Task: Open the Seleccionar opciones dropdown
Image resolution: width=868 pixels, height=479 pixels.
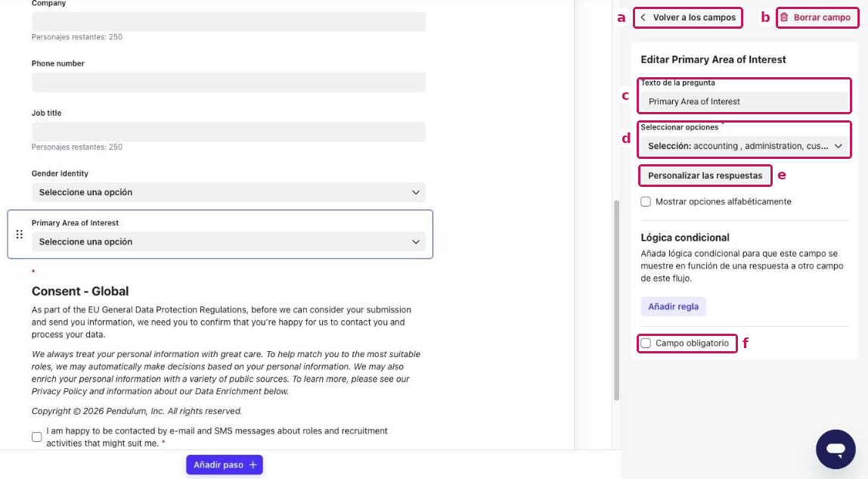Action: click(x=744, y=146)
